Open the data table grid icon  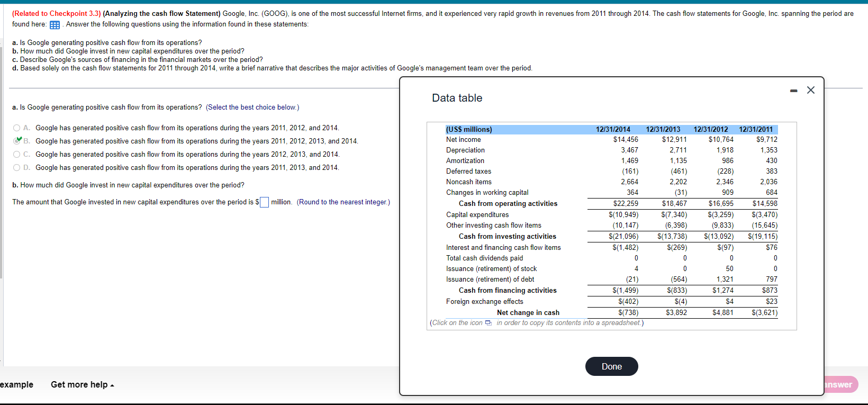(55, 25)
